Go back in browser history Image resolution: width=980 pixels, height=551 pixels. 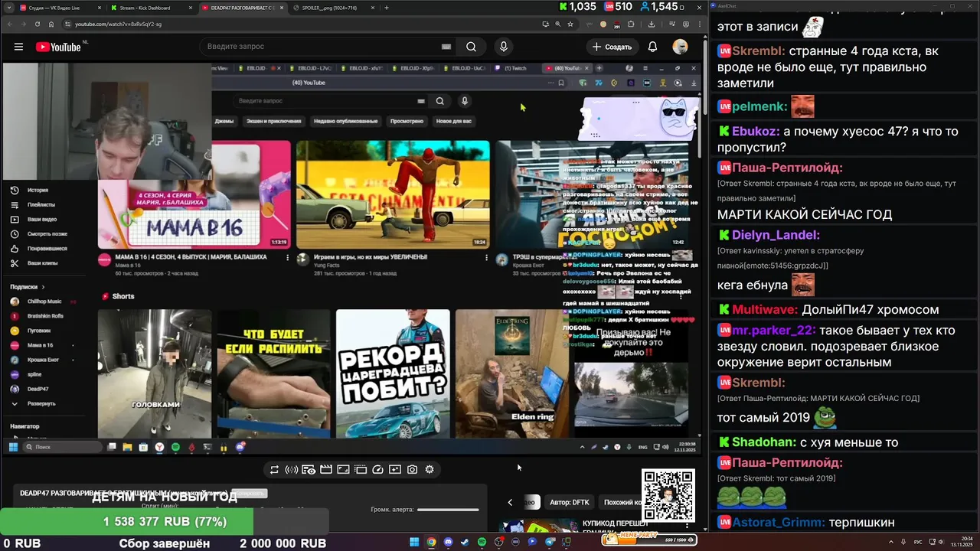tap(11, 24)
